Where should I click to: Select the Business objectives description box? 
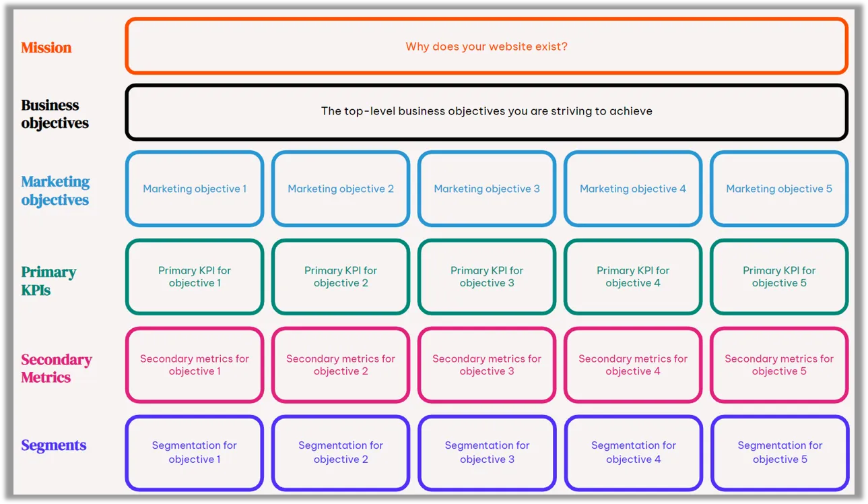click(486, 111)
